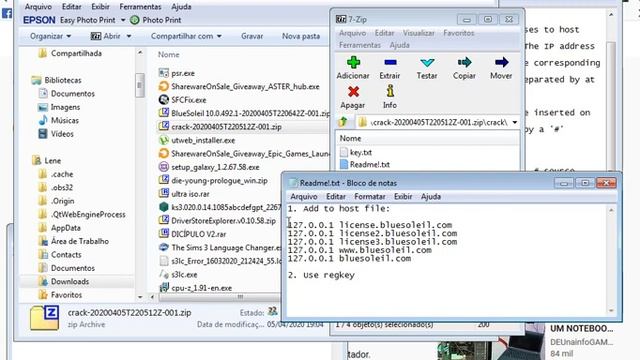Select the s3lc.exe file icon
The image size is (640, 360).
tap(164, 274)
